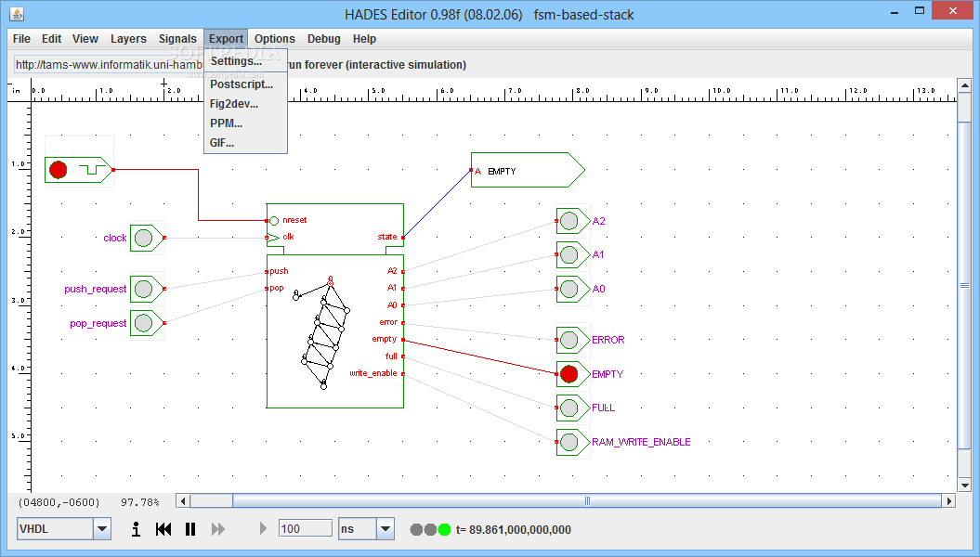Click the 97.78% zoom readout
The image size is (980, 557).
pos(140,502)
